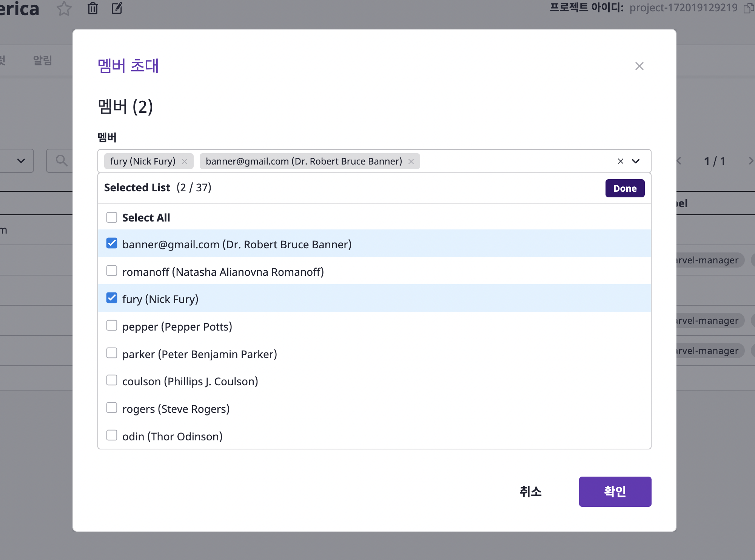Check coulson (Phillips J. Coulson) checkbox
The height and width of the screenshot is (560, 755).
point(112,380)
